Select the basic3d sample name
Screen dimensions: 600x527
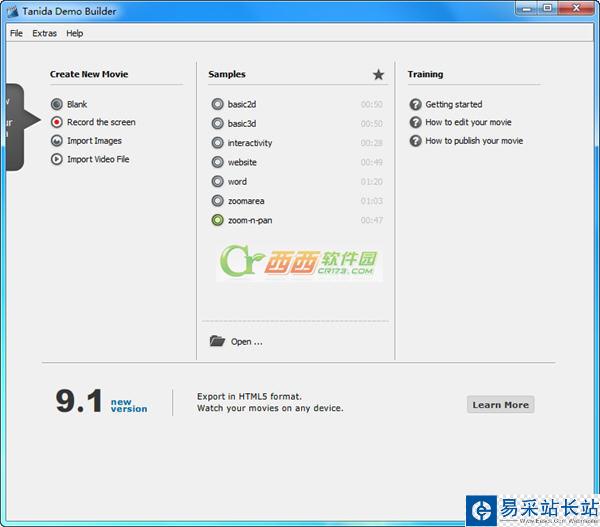[242, 124]
